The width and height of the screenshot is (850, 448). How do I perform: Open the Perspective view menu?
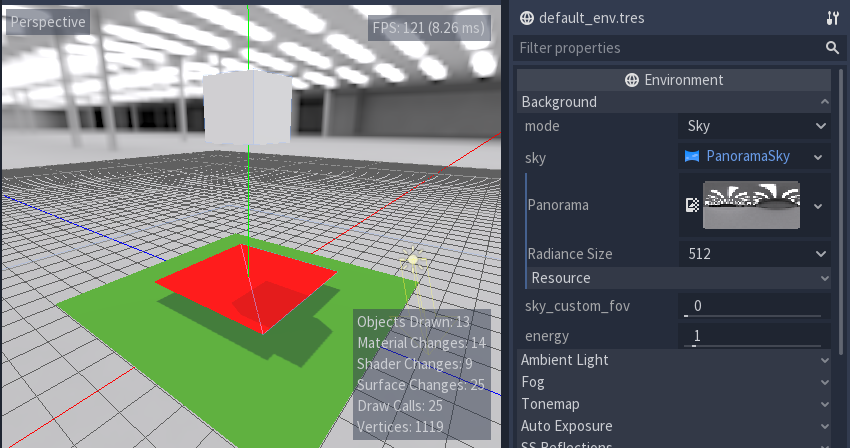pyautogui.click(x=48, y=22)
